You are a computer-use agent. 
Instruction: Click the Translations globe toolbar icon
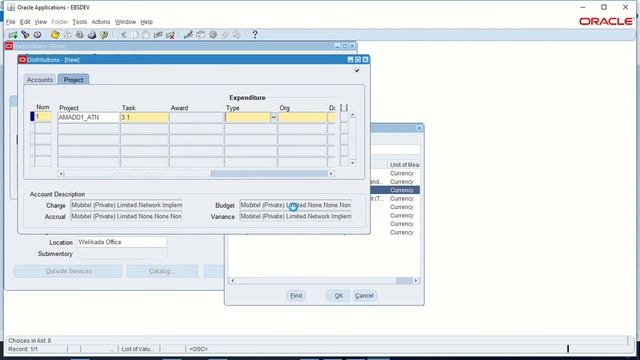(x=213, y=35)
